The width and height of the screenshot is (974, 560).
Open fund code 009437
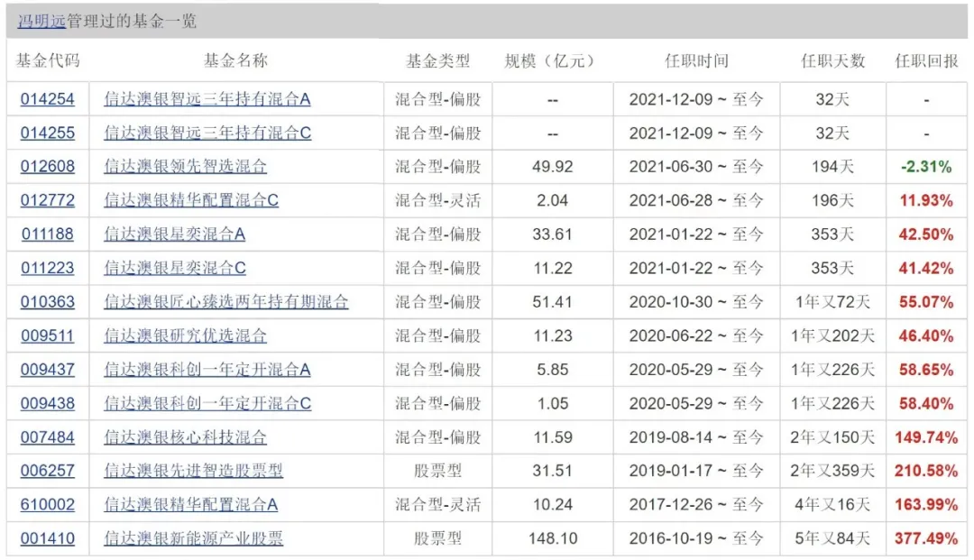pos(47,370)
